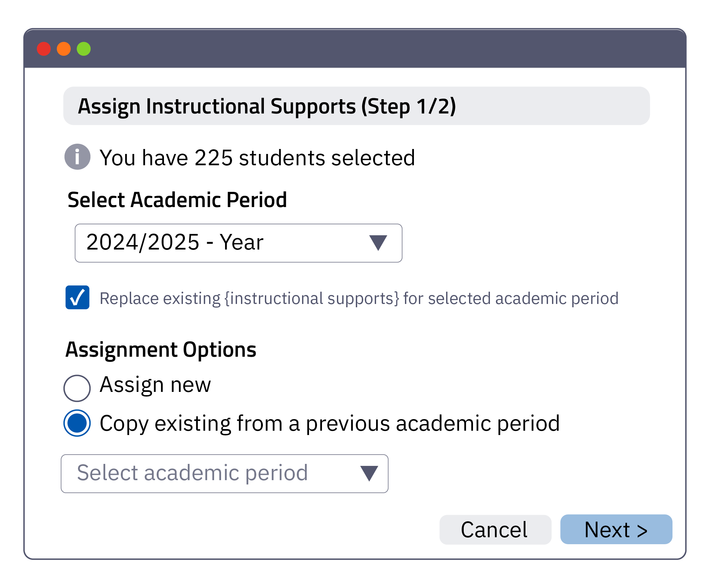Click the Copy existing from previous period label
Image resolution: width=710 pixels, height=588 pixels.
(330, 423)
